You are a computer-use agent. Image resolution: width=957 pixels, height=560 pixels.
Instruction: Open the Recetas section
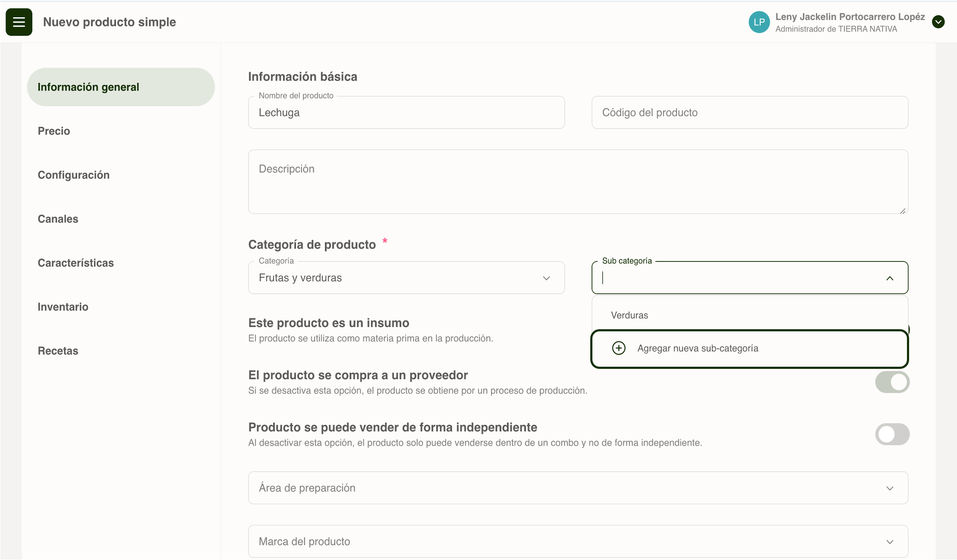tap(58, 351)
